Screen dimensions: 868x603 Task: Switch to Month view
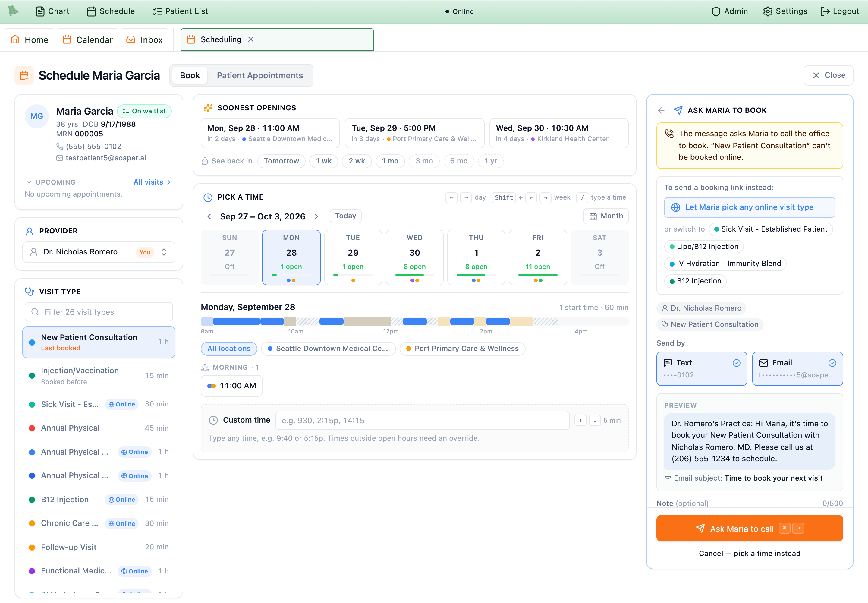coord(606,216)
